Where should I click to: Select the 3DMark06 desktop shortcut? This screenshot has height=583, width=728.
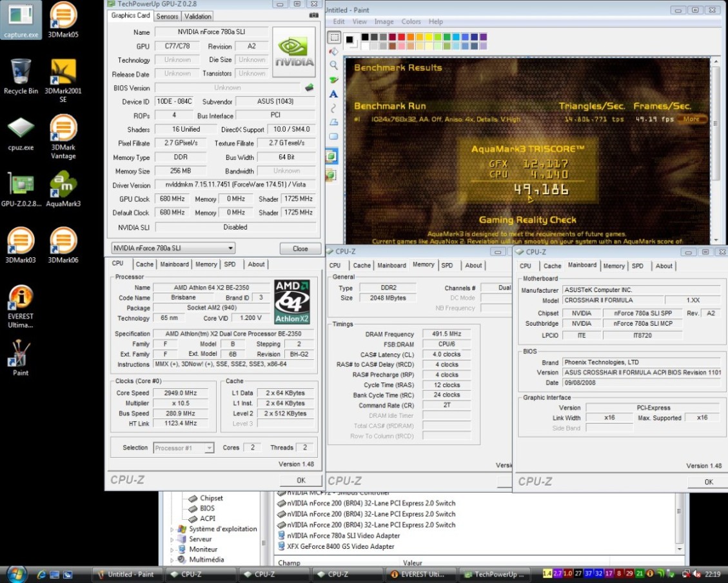coord(63,246)
